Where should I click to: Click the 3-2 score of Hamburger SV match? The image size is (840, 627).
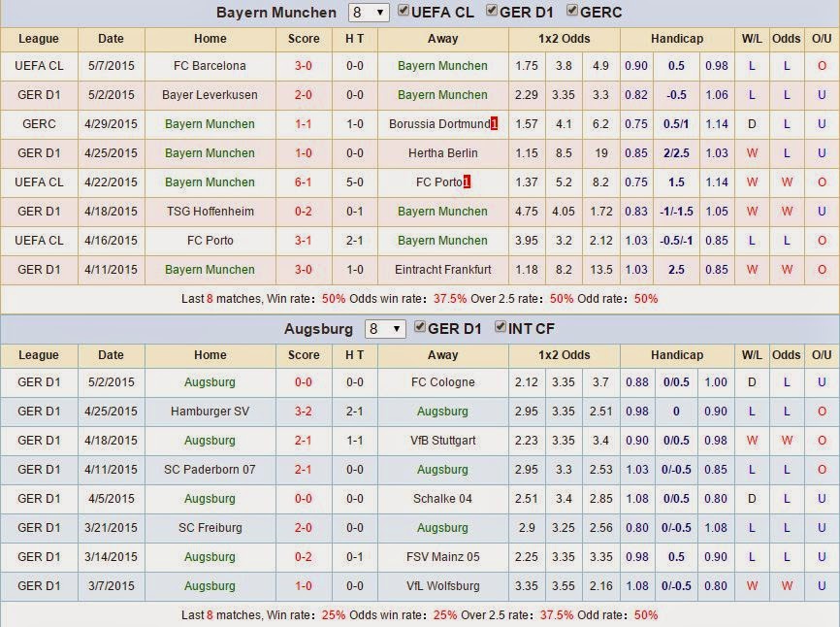(x=304, y=412)
